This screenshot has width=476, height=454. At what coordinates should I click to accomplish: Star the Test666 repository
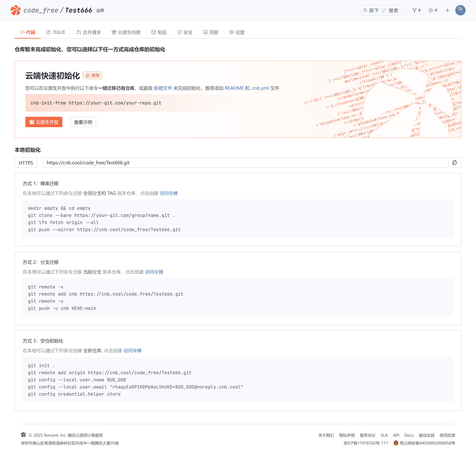pos(431,10)
